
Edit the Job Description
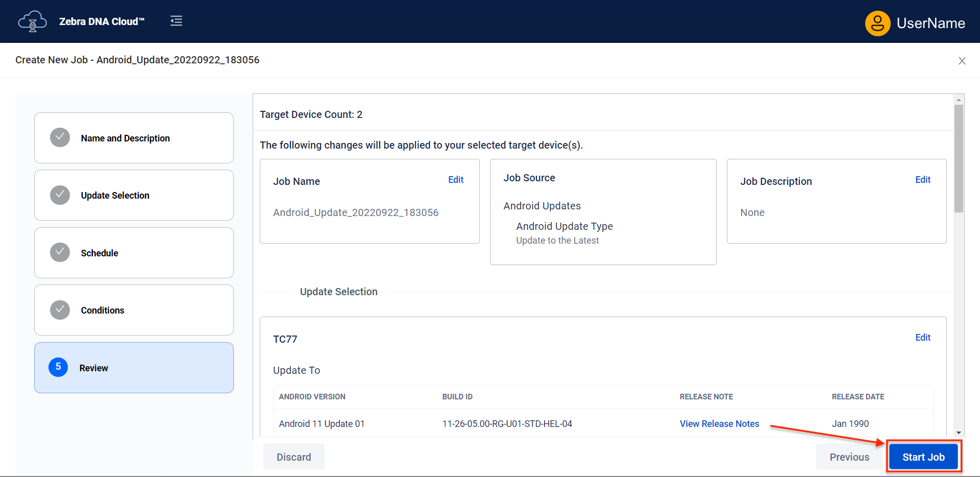(923, 180)
